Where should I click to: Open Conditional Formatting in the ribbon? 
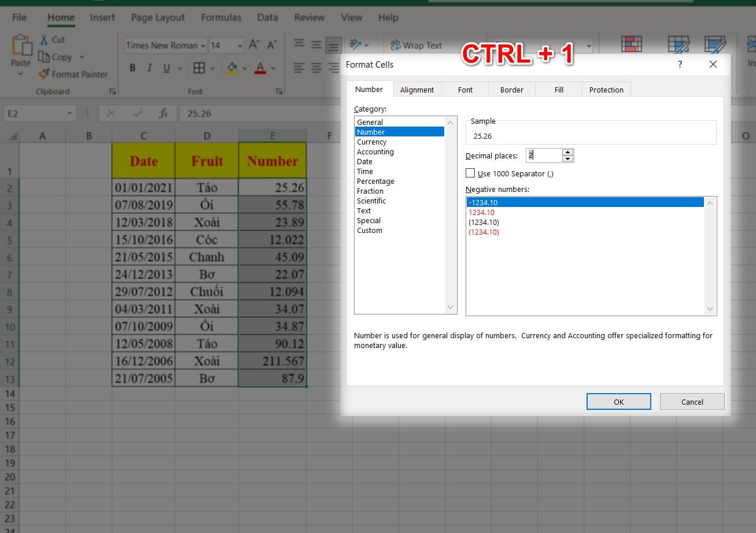pos(630,45)
